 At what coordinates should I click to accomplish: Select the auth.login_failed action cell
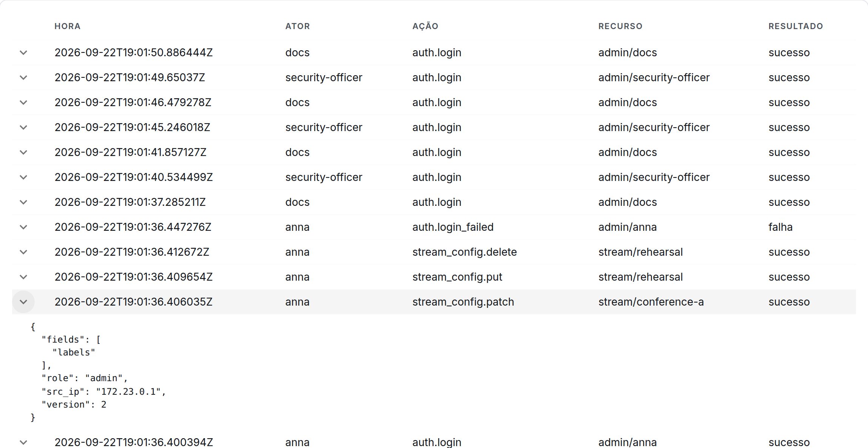tap(453, 227)
